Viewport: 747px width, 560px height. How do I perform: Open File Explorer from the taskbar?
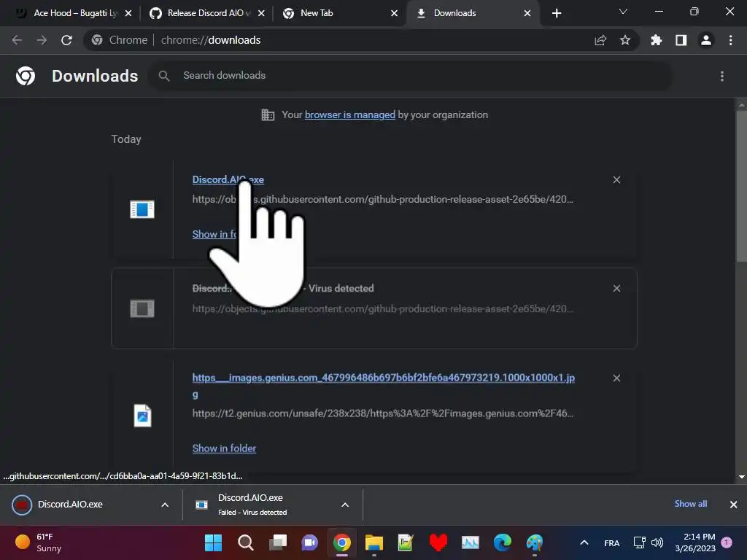(374, 542)
